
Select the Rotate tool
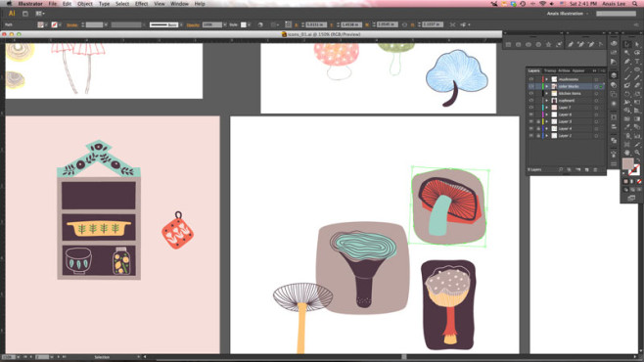coord(627,94)
